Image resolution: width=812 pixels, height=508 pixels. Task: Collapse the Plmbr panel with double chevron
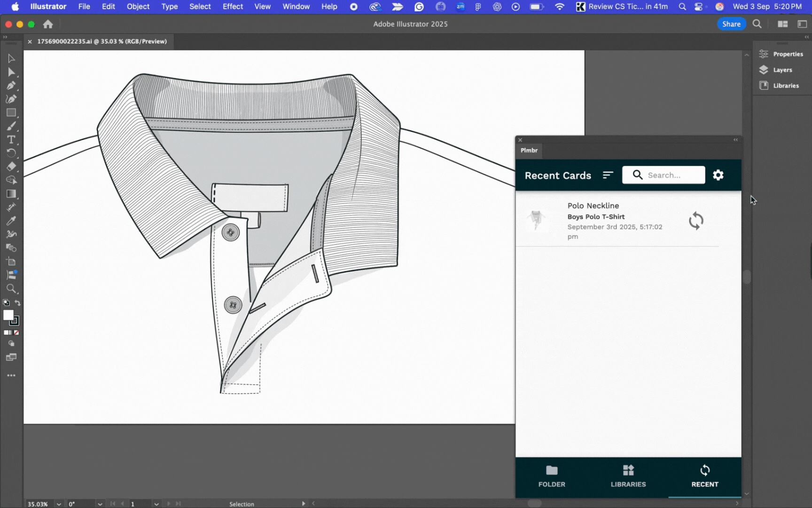point(735,140)
